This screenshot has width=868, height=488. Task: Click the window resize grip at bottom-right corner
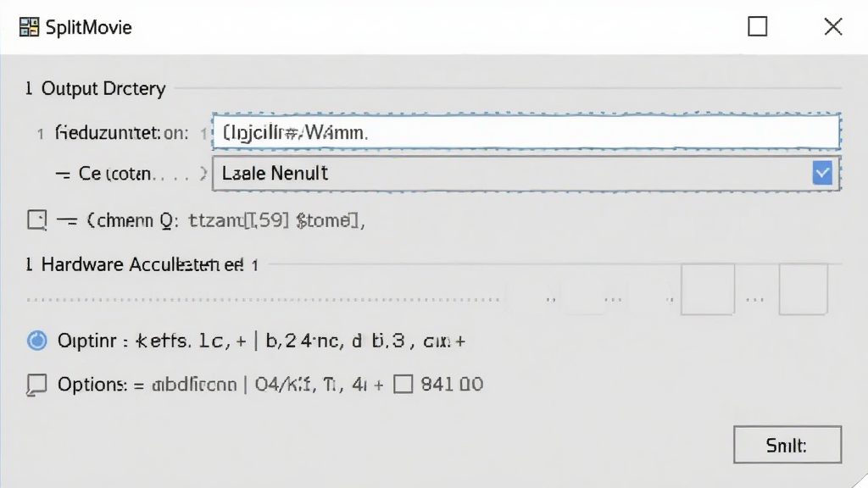tap(861, 481)
